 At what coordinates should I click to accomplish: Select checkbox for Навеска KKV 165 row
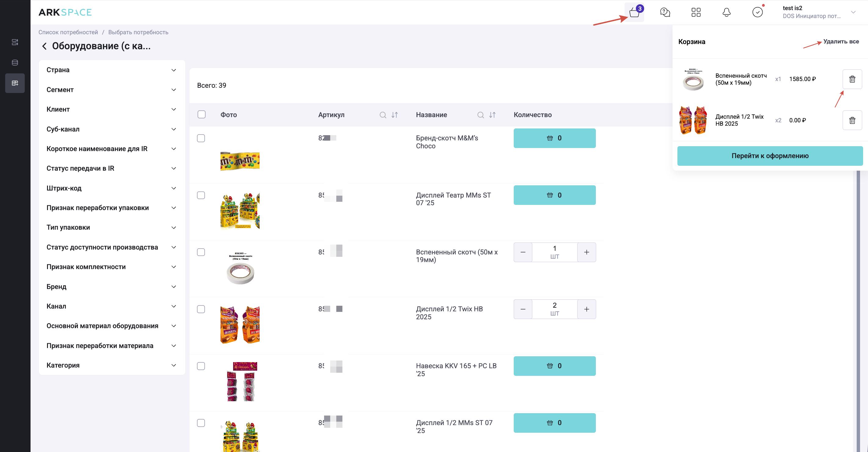point(201,366)
